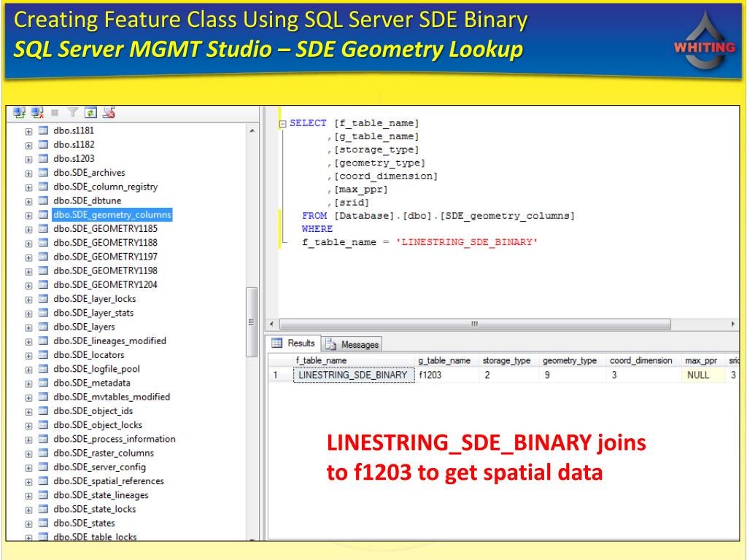Image resolution: width=747 pixels, height=560 pixels.
Task: Click table icon beside dbo.SDE_locators
Action: point(43,355)
